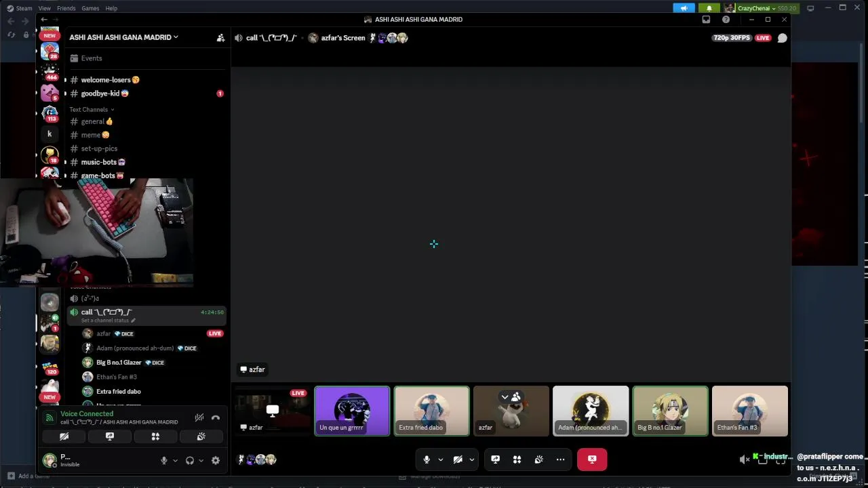Open activities launcher in call bar

pos(517,460)
